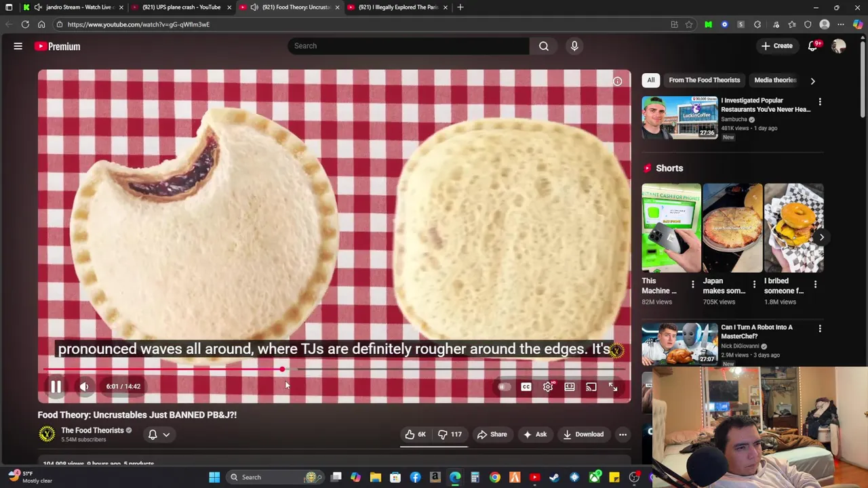Open the Popular Restaurants video thumbnail

pyautogui.click(x=679, y=117)
